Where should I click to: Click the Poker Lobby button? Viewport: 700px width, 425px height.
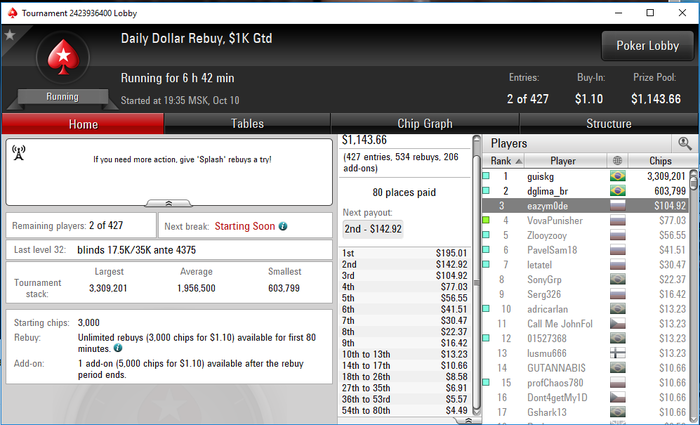(x=647, y=46)
